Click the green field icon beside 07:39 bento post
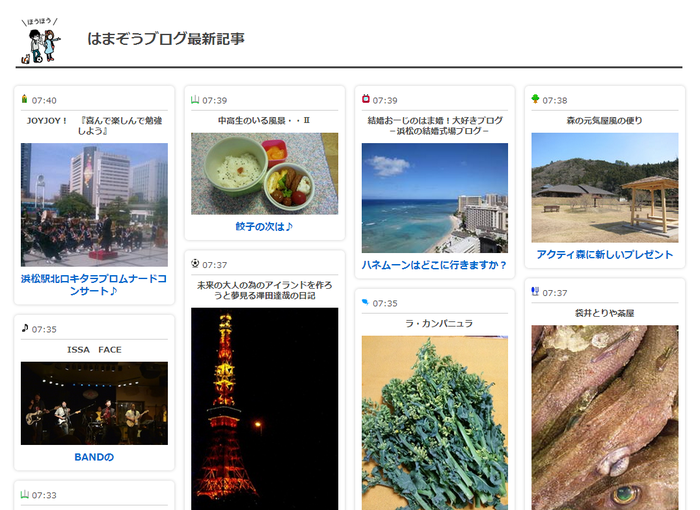The image size is (700, 510). [195, 100]
